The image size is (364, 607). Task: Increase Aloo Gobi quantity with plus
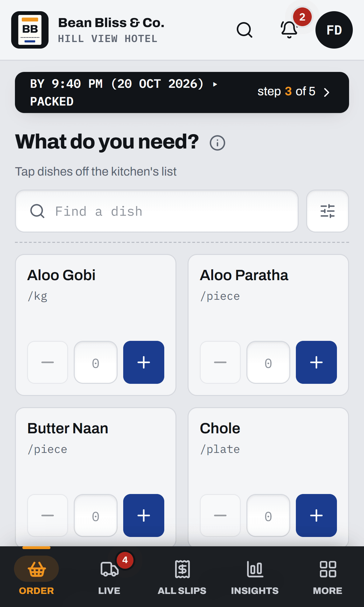(144, 362)
